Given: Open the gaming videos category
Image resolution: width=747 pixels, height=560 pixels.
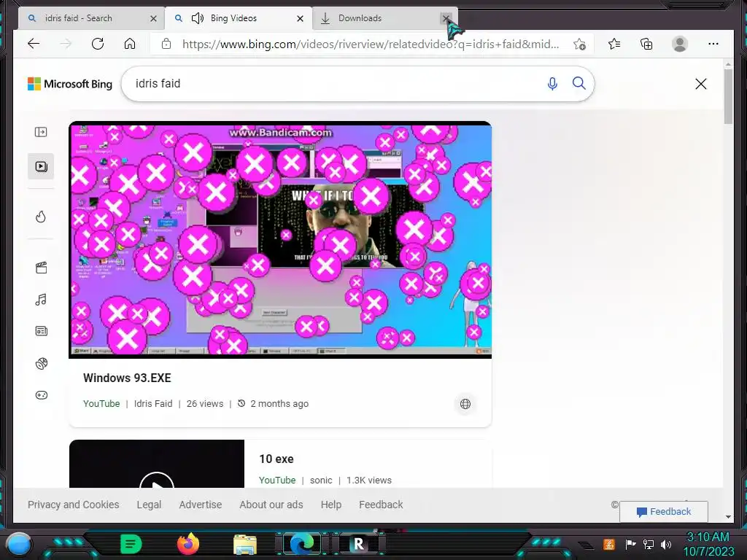Looking at the screenshot, I should click(41, 394).
